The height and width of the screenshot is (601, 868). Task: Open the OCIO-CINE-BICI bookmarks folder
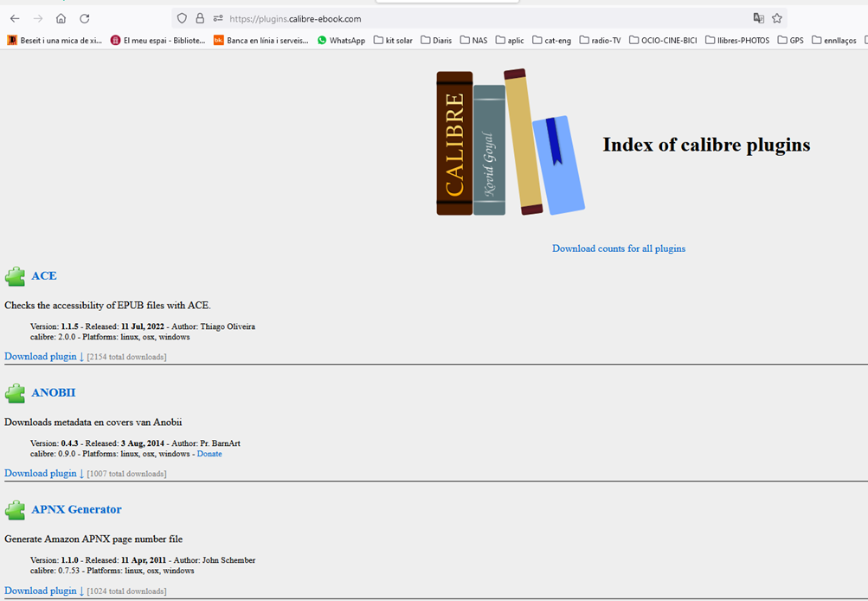pyautogui.click(x=663, y=40)
